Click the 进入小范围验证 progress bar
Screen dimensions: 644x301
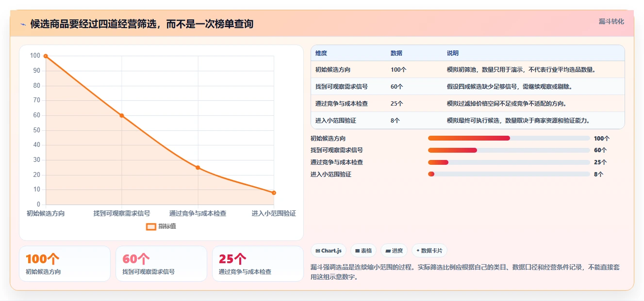(509, 174)
